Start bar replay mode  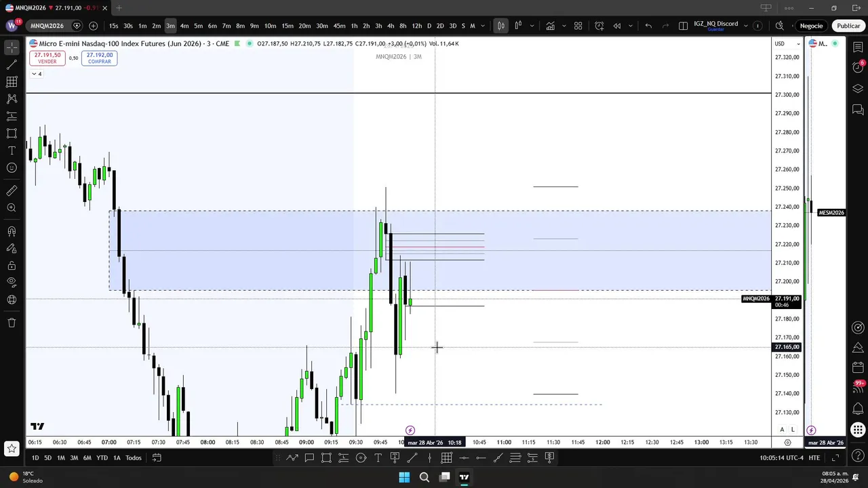tap(617, 26)
